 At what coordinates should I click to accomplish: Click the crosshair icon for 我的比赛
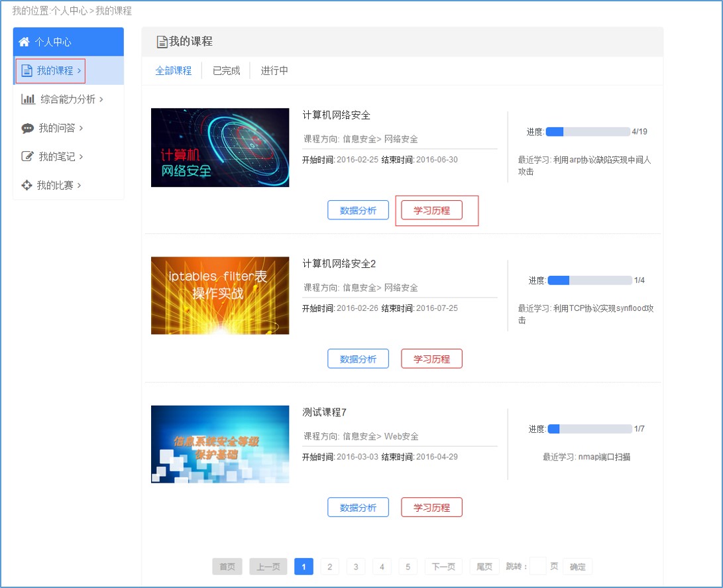click(27, 185)
